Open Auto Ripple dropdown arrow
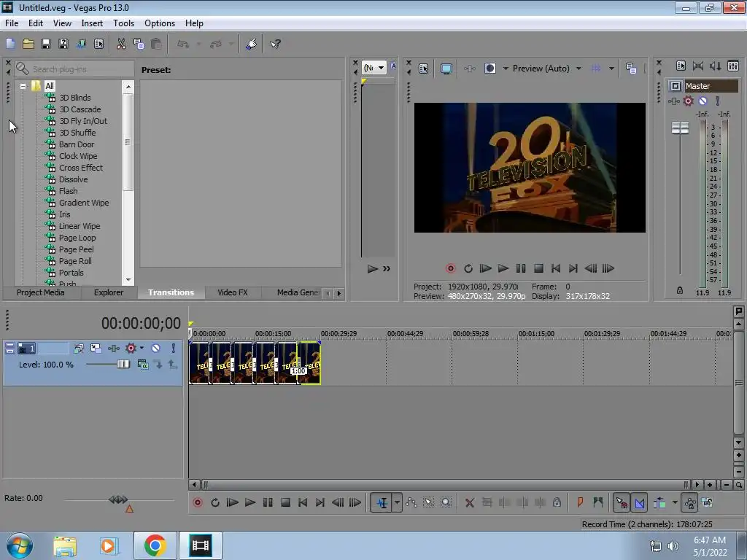Image resolution: width=747 pixels, height=560 pixels. (675, 502)
